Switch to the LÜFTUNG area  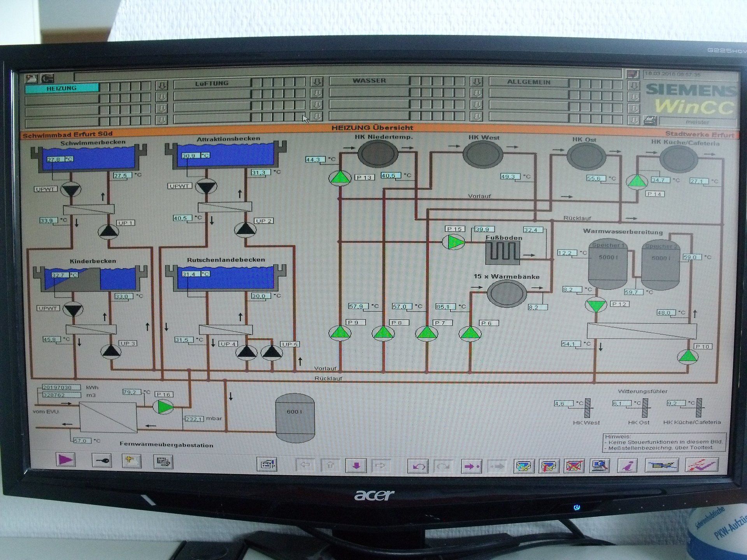coord(213,83)
